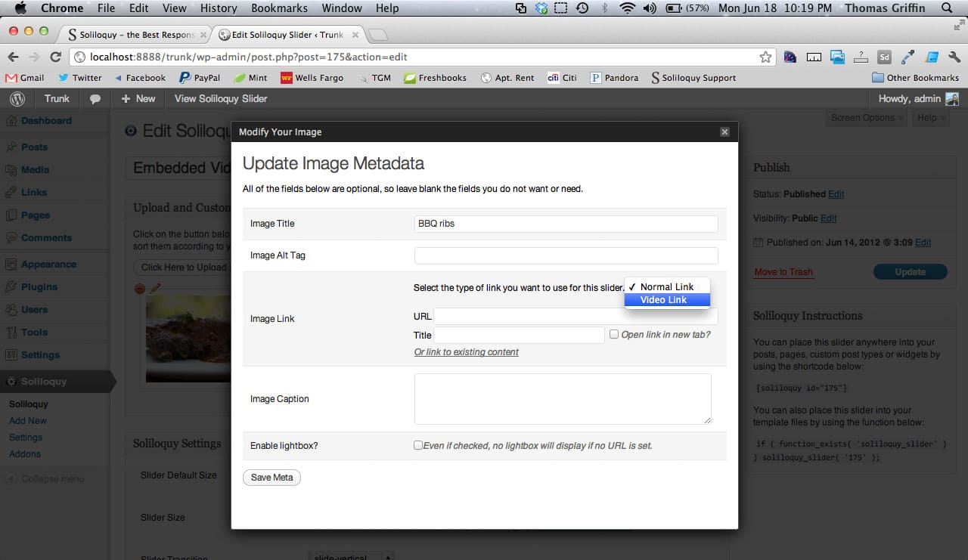
Task: Go to Dashboard in sidebar
Action: pyautogui.click(x=46, y=121)
